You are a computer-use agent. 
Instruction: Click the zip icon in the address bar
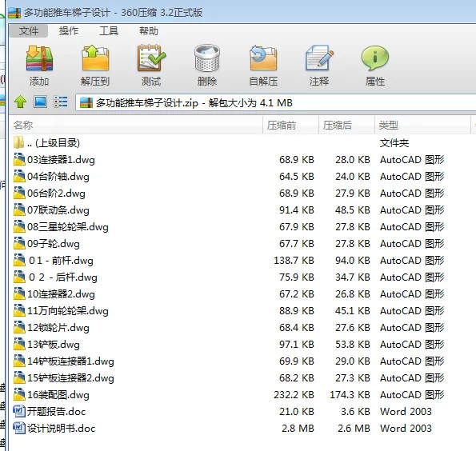(x=86, y=103)
